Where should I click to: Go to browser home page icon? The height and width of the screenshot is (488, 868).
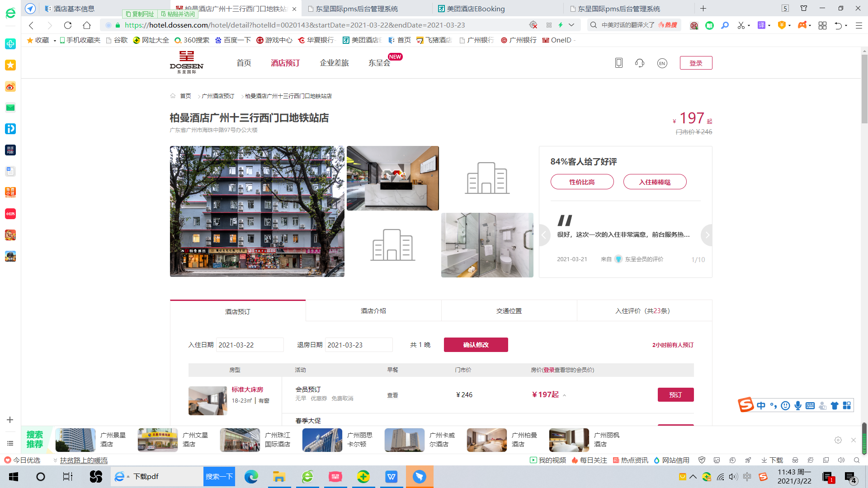[87, 25]
